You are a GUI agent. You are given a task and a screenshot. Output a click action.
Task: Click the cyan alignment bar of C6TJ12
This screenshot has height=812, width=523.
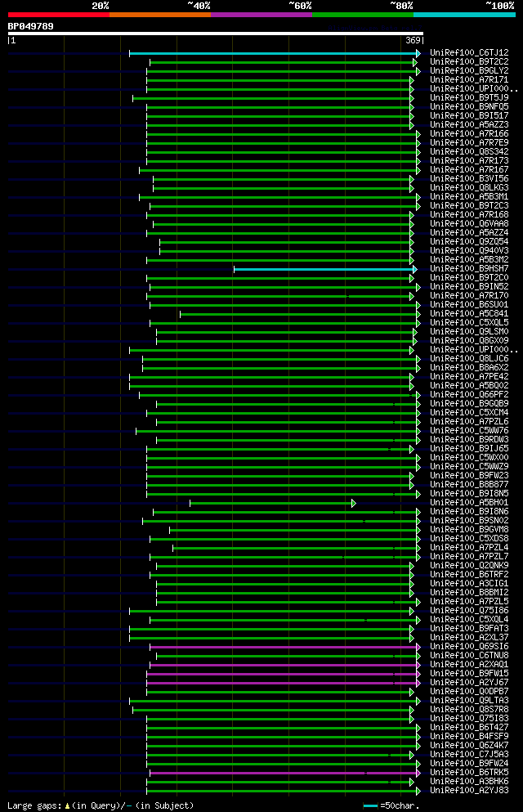(275, 53)
